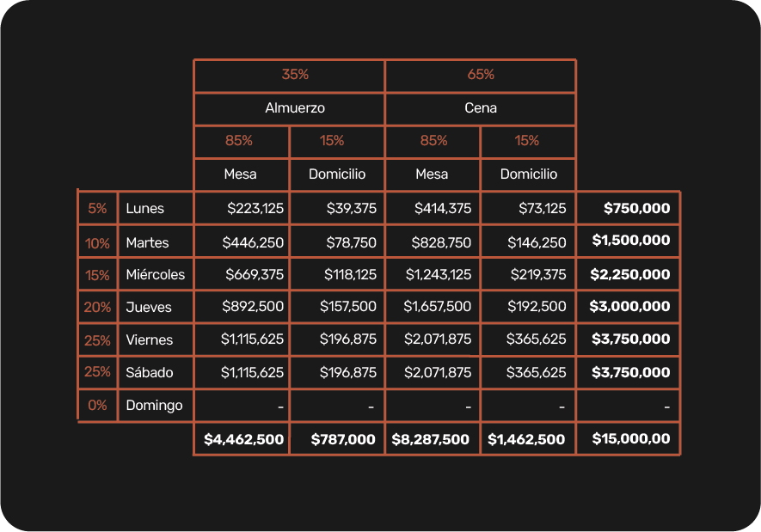
Task: Click the Viernes row label
Action: (x=149, y=339)
